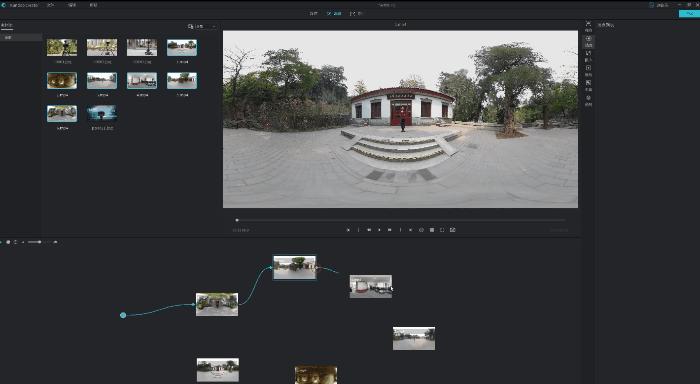
Task: Click the solid square stop icon in playback bar
Action: point(432,230)
